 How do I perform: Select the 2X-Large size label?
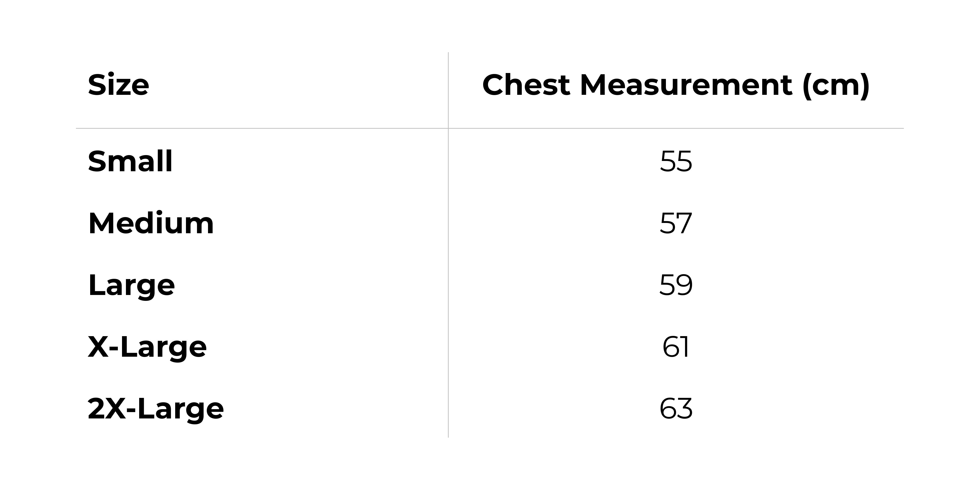[x=156, y=409]
